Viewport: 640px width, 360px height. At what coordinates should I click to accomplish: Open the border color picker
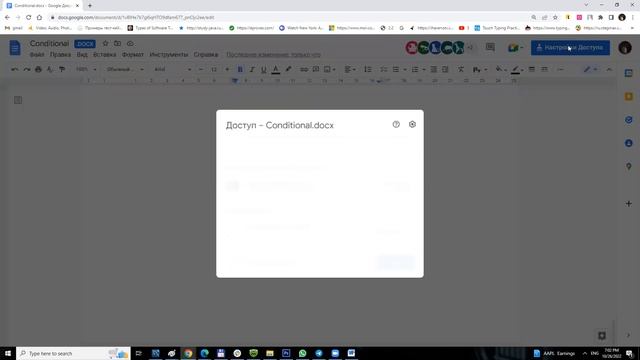(517, 69)
